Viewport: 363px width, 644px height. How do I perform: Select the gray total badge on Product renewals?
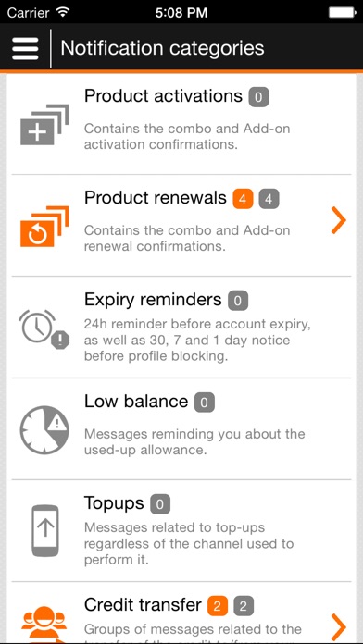coord(269,200)
